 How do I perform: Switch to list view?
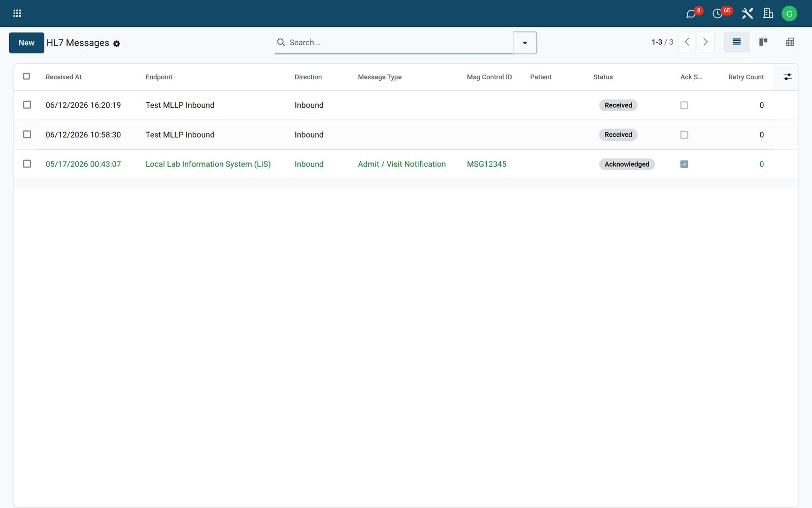point(736,42)
